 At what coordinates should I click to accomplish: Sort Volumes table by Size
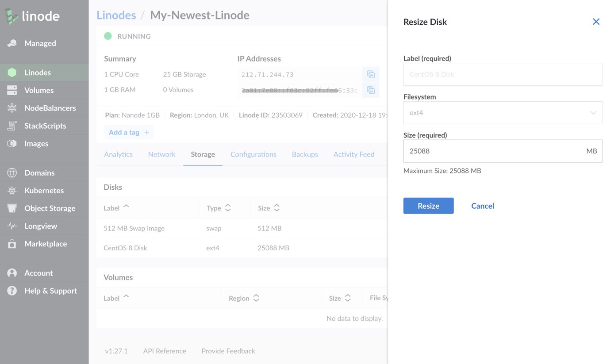point(348,298)
